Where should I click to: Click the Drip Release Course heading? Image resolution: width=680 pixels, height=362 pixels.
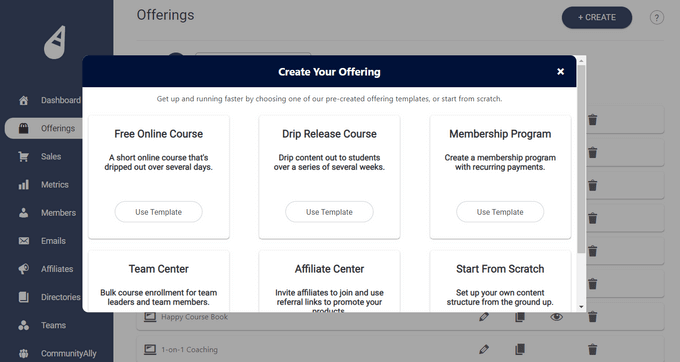[329, 134]
